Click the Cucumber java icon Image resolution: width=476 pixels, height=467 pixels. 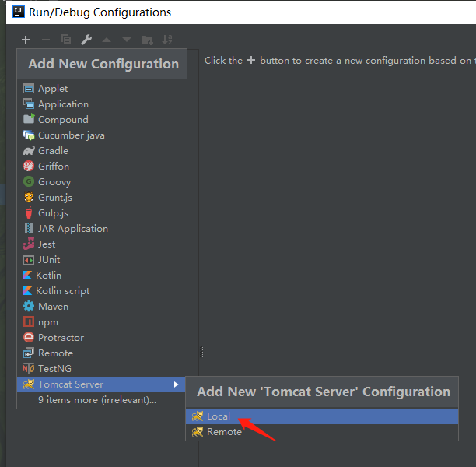click(x=29, y=135)
